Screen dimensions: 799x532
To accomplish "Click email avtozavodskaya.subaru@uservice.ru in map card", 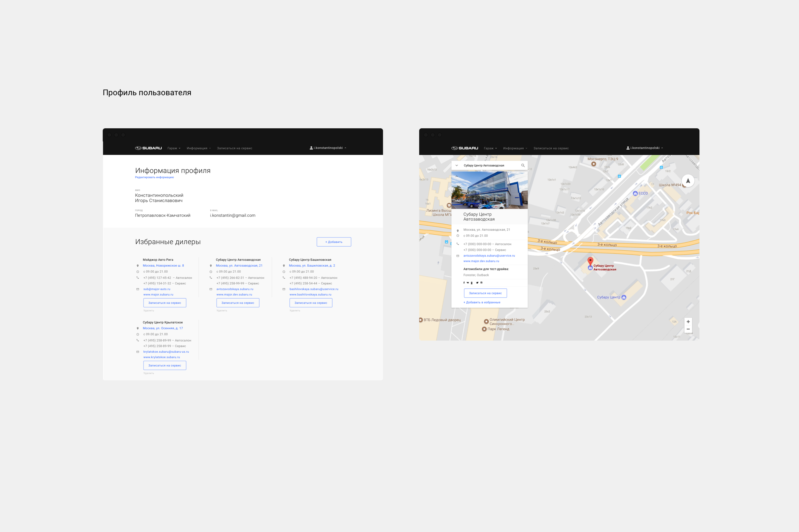I will 489,256.
